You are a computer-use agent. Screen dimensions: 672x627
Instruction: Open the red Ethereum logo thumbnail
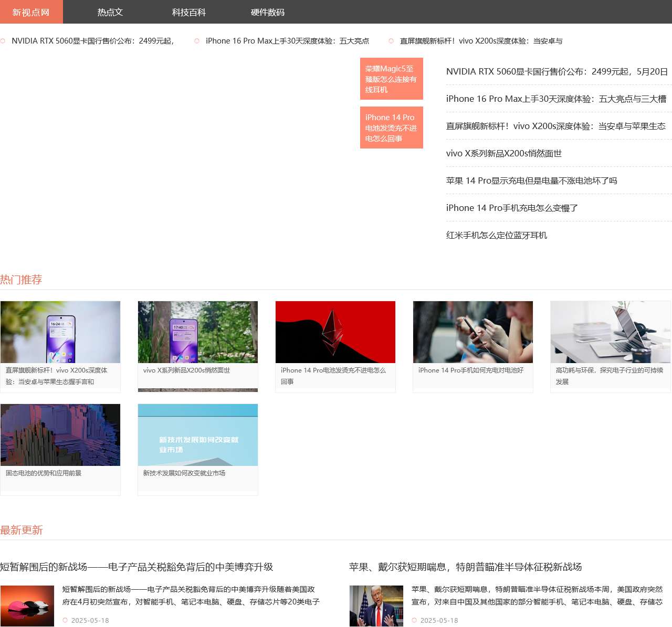[335, 332]
